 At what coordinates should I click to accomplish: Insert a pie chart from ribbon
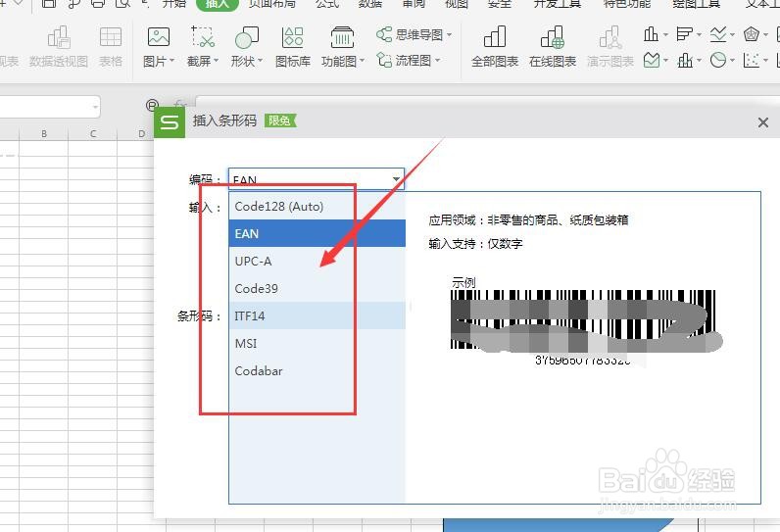tap(718, 61)
